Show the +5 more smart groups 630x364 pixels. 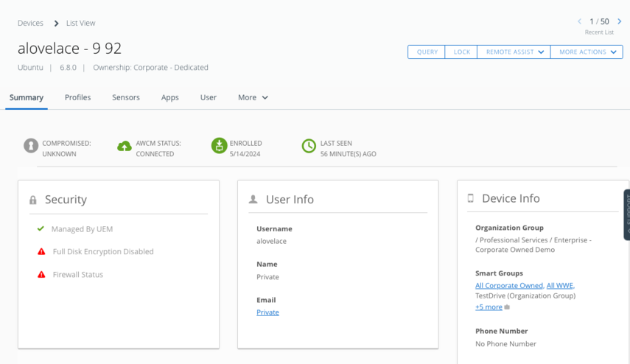[489, 307]
